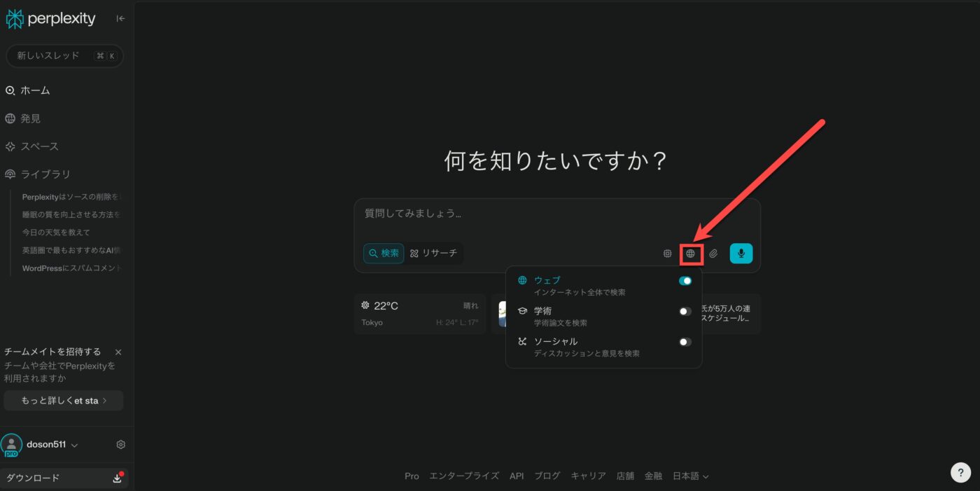Enable the 学術 academic search toggle
This screenshot has width=980, height=491.
coord(685,312)
